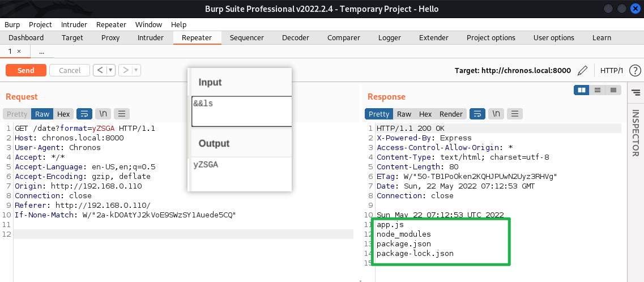
Task: Go forward in request history arrow
Action: (125, 70)
